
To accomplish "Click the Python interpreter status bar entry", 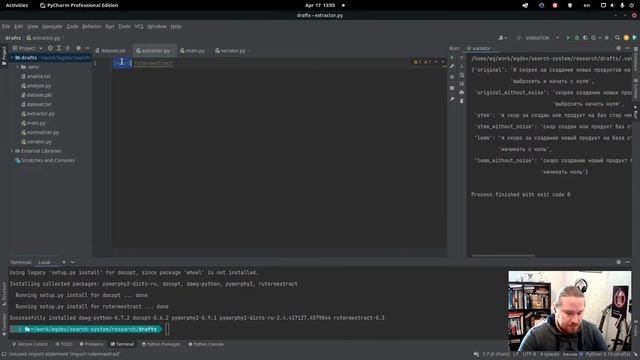I will [x=608, y=354].
